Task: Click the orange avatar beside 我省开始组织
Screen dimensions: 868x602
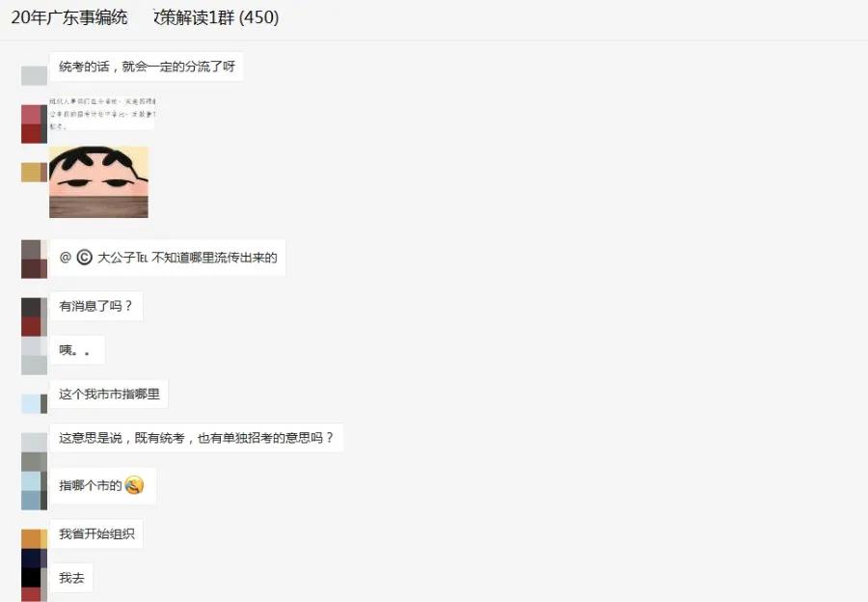Action: [34, 539]
